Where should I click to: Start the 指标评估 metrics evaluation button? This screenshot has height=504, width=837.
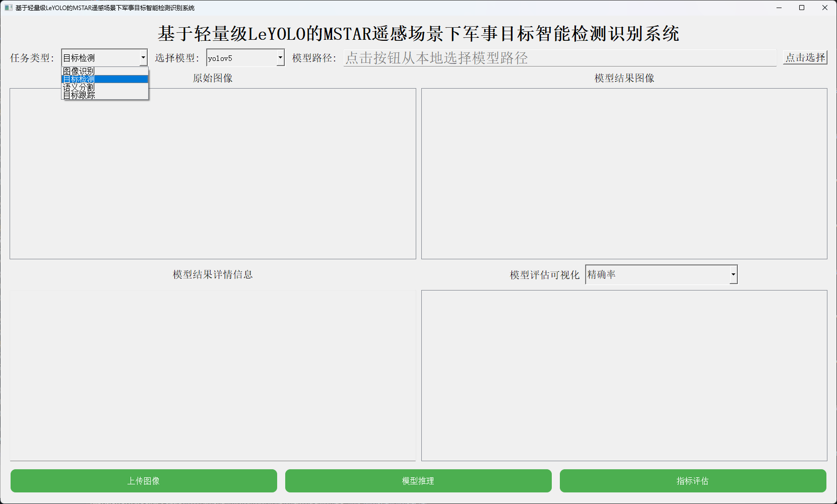(x=693, y=481)
